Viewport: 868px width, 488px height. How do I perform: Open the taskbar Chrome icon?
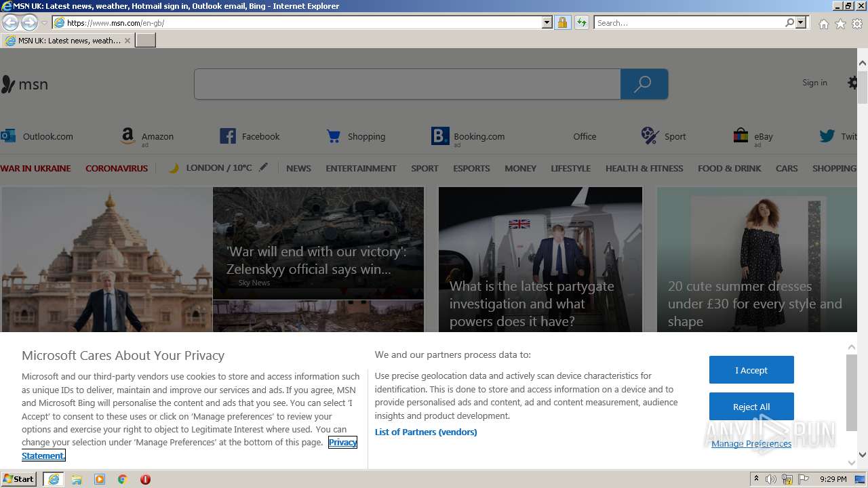tap(123, 479)
